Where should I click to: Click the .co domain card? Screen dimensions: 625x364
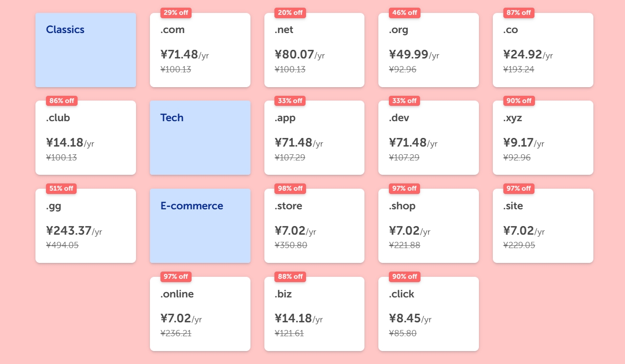(x=543, y=50)
